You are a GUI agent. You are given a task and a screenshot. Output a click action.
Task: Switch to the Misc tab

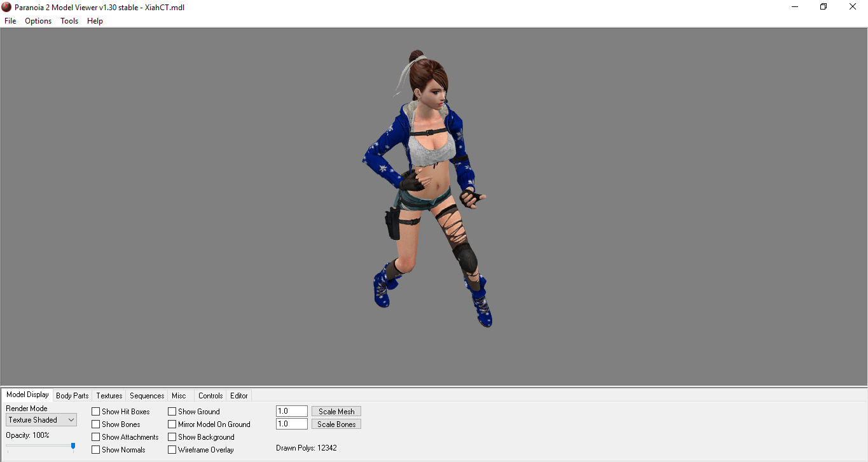(179, 396)
